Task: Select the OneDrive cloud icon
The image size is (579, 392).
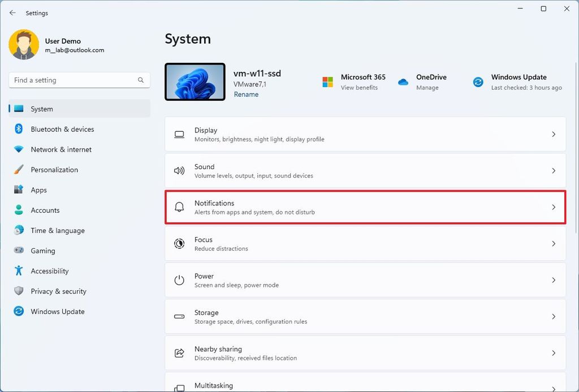Action: (x=403, y=82)
